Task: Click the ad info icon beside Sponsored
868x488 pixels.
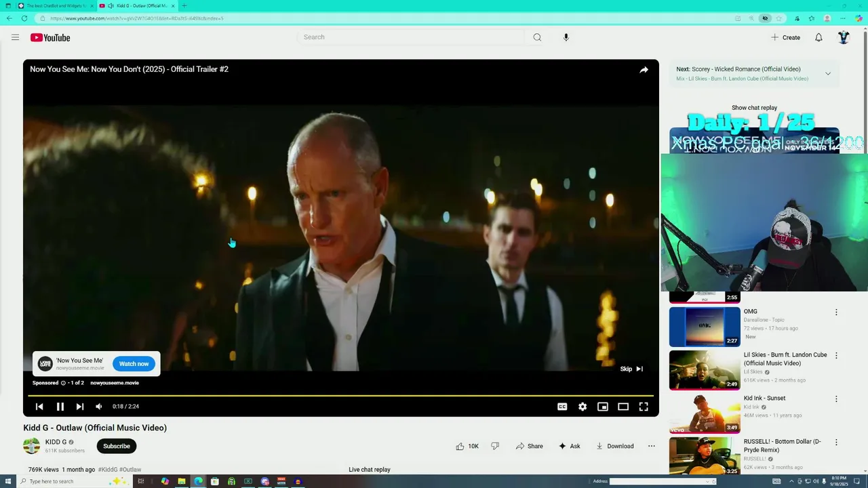Action: coord(63,383)
